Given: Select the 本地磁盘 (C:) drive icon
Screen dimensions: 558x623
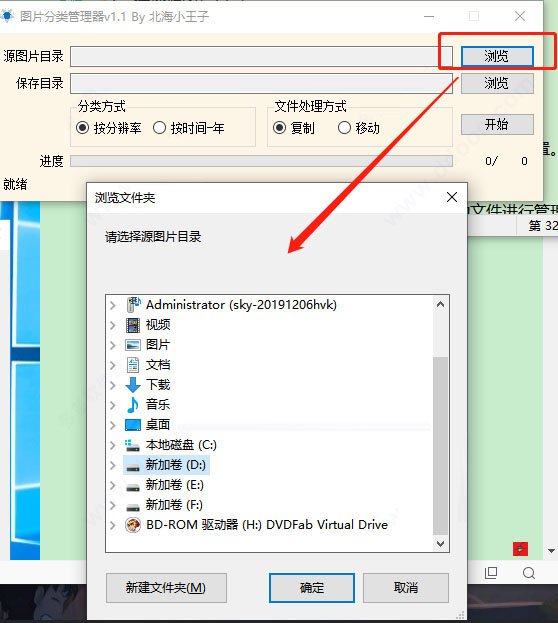Looking at the screenshot, I should 132,445.
